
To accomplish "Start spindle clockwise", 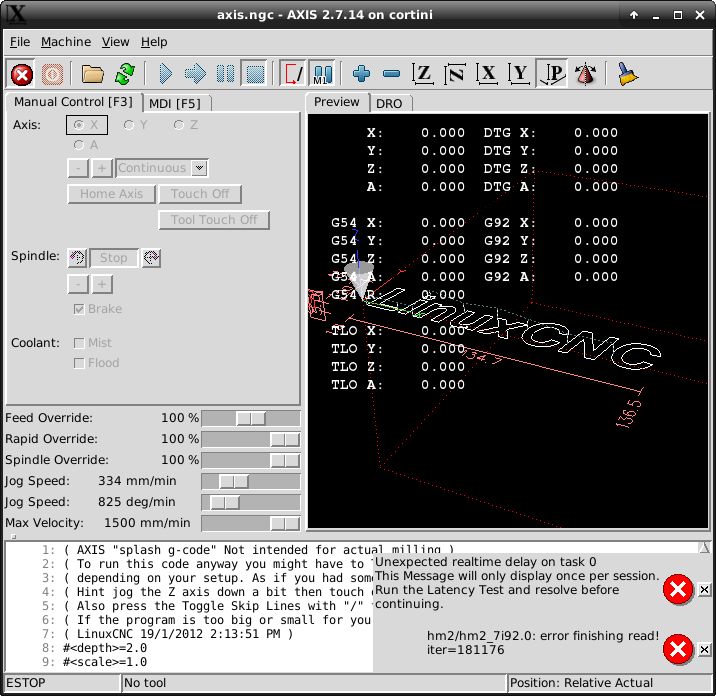I will click(x=151, y=258).
